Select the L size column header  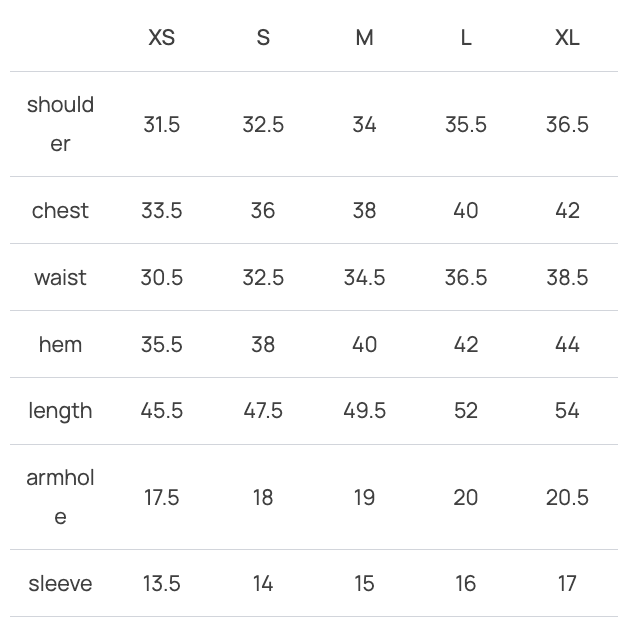coord(466,38)
